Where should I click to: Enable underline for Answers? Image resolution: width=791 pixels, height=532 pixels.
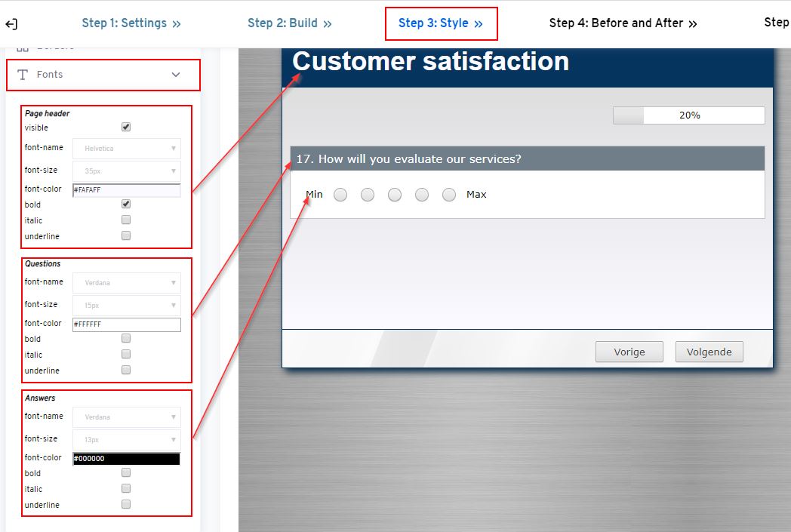[x=125, y=504]
